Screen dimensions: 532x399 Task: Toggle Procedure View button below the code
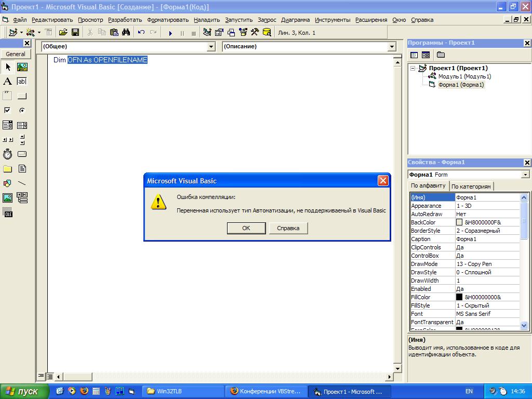[x=41, y=376]
